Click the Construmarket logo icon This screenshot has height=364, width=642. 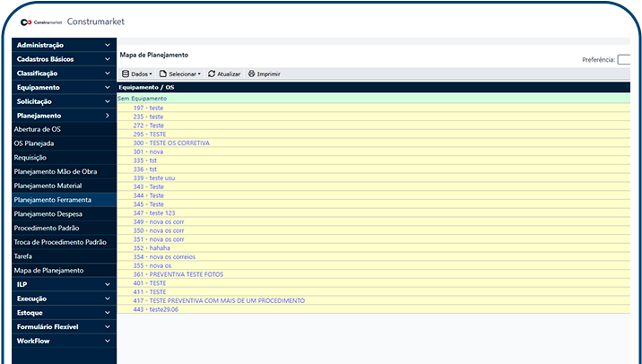(x=25, y=22)
